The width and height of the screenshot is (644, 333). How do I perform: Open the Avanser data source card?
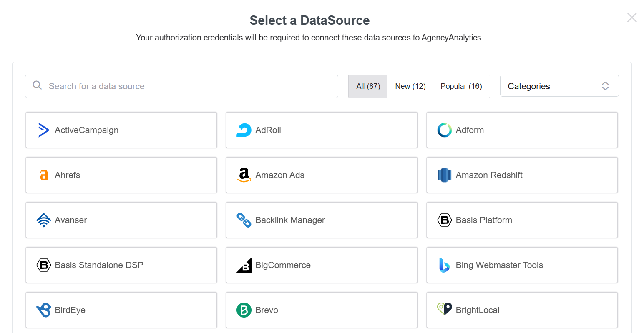(x=121, y=220)
